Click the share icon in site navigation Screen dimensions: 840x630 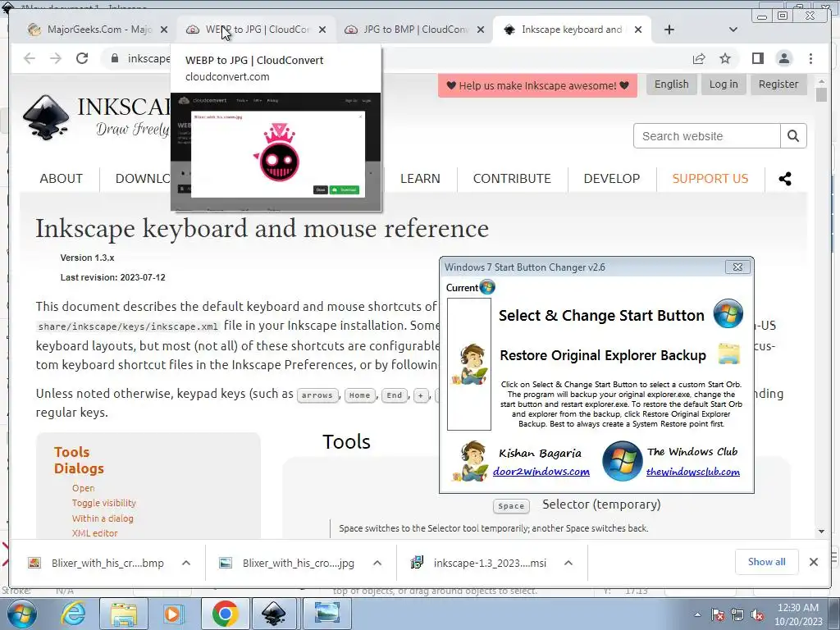(785, 179)
